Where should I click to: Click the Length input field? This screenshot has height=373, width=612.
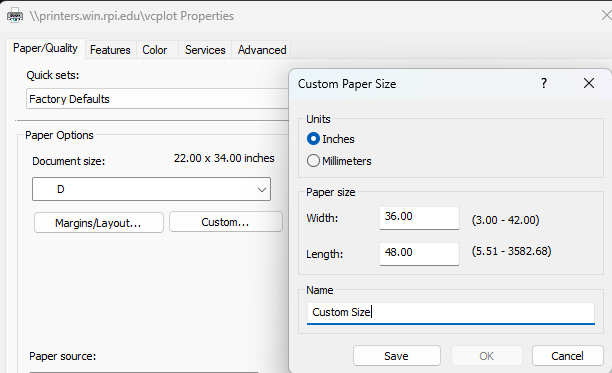click(x=419, y=254)
